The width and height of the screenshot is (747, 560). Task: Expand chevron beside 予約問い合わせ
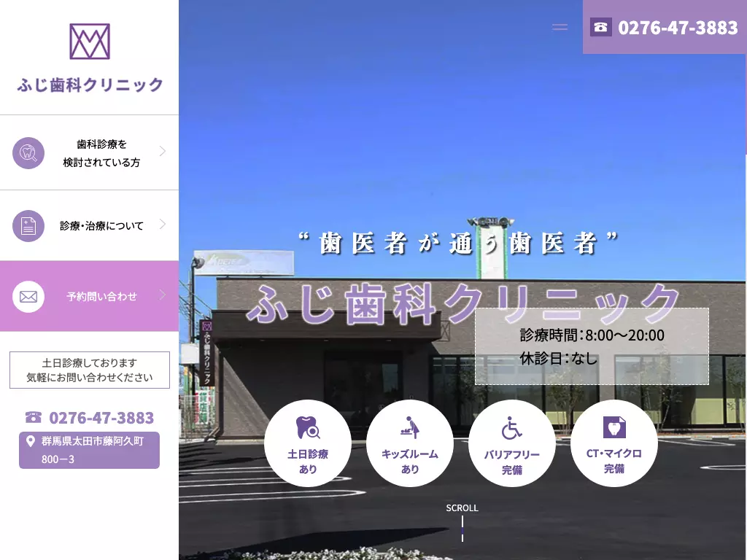pos(163,295)
